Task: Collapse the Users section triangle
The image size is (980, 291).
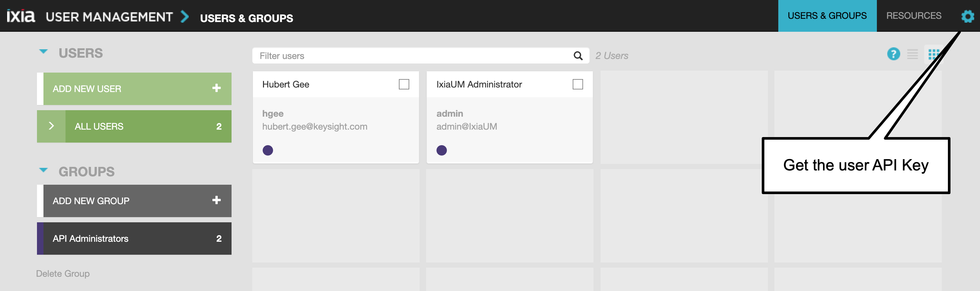Action: click(x=43, y=52)
